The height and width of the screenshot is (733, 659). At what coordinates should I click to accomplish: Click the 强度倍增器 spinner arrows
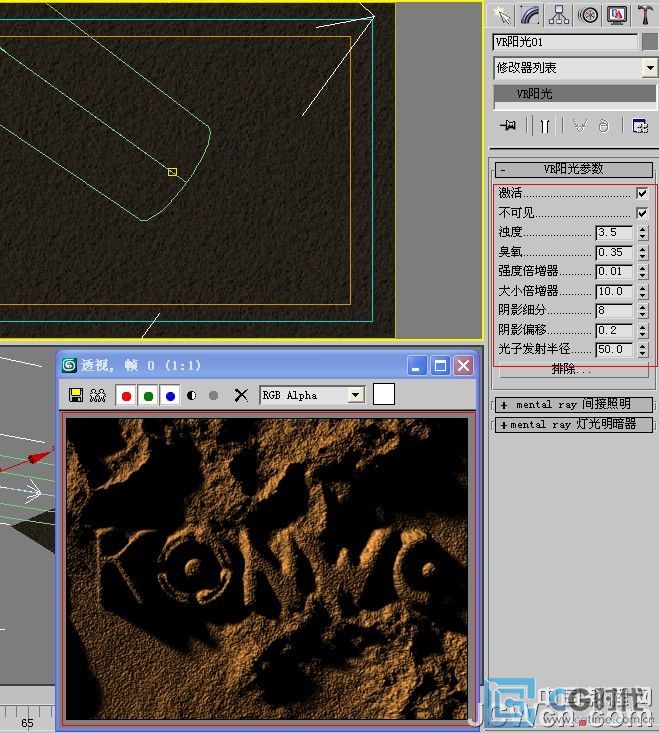(643, 272)
